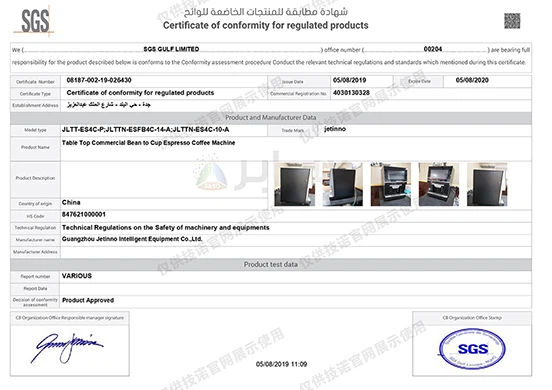552x390 pixels.
Task: Click the 'Establishment Address' label
Action: pos(35,105)
